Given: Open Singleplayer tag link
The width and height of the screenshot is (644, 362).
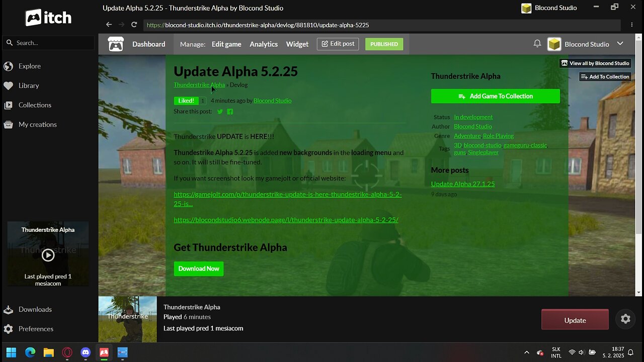Looking at the screenshot, I should tap(483, 152).
